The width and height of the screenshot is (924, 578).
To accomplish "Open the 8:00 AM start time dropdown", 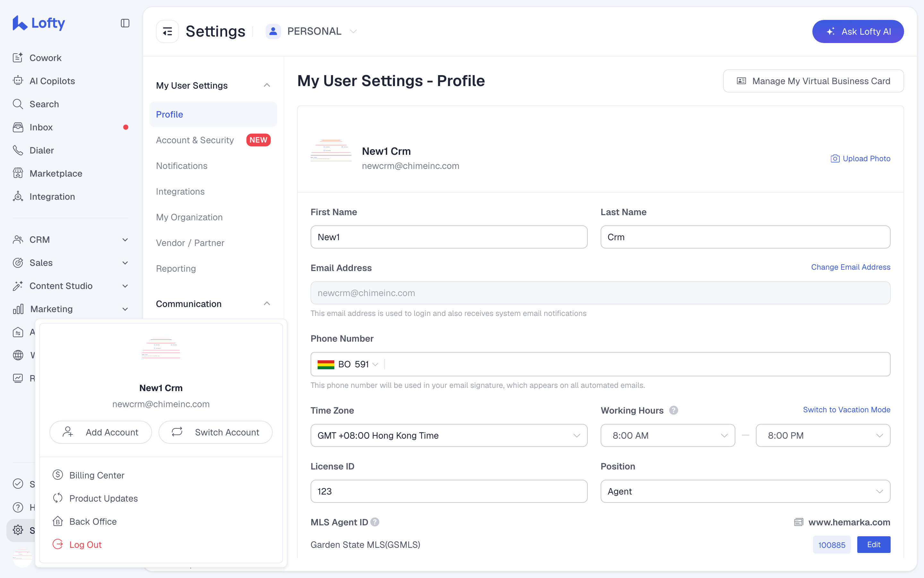I will [x=668, y=435].
